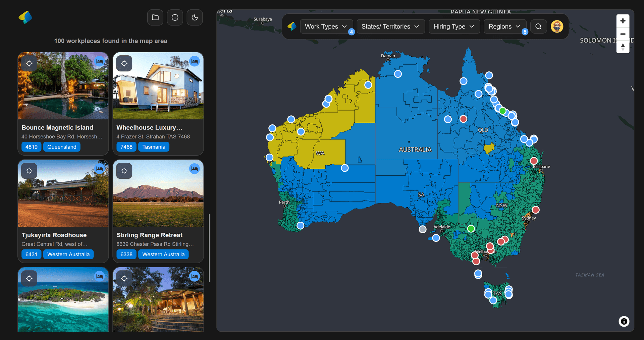This screenshot has width=644, height=340.
Task: Select the Queensland tag on Bounce card
Action: tap(62, 147)
